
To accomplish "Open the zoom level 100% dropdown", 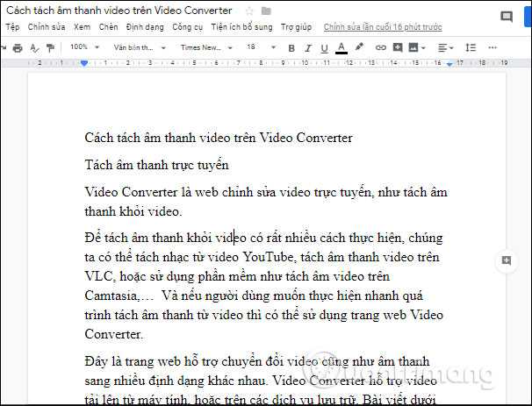I will click(x=84, y=47).
